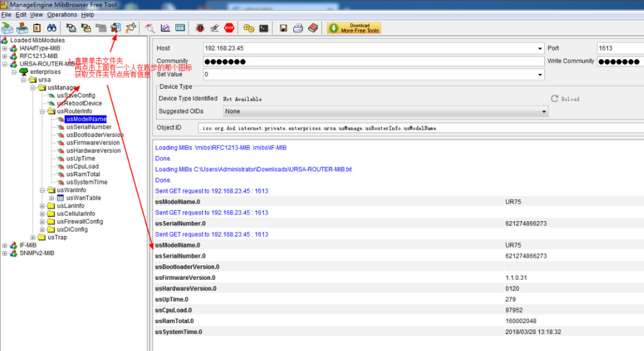The width and height of the screenshot is (644, 351).
Task: Select the usHardwareVersion tree node
Action: click(x=94, y=151)
